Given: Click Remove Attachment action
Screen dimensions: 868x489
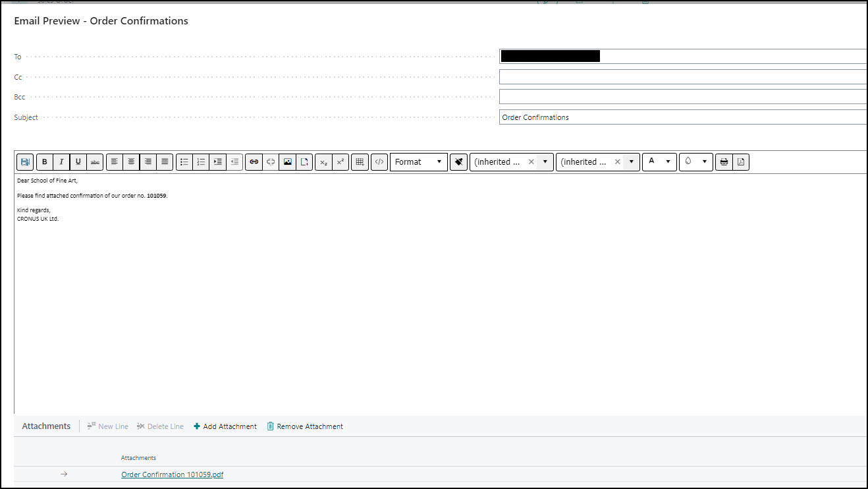Looking at the screenshot, I should click(304, 426).
